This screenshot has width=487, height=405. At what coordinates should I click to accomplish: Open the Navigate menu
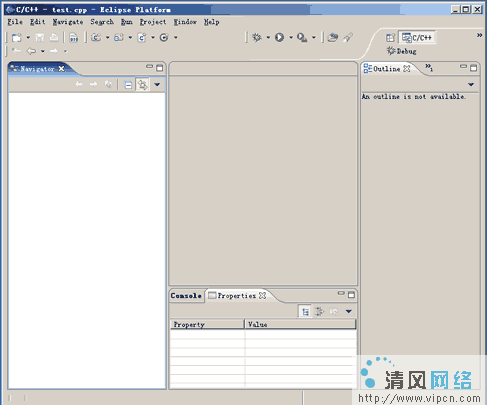click(x=68, y=22)
